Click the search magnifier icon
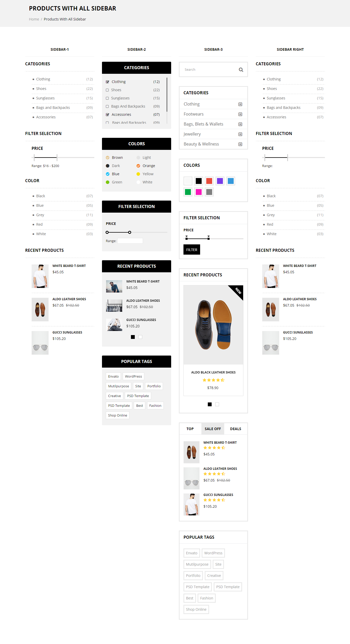Image resolution: width=350 pixels, height=644 pixels. pos(241,70)
